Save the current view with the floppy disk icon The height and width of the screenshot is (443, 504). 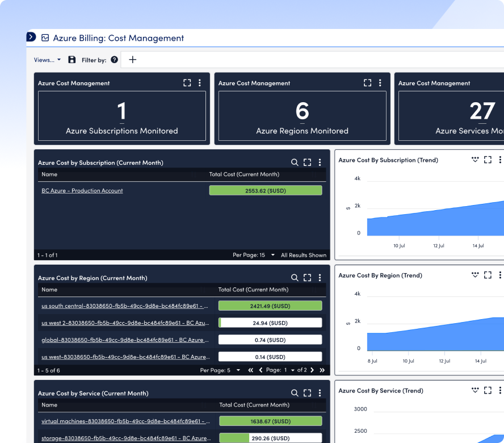point(72,60)
